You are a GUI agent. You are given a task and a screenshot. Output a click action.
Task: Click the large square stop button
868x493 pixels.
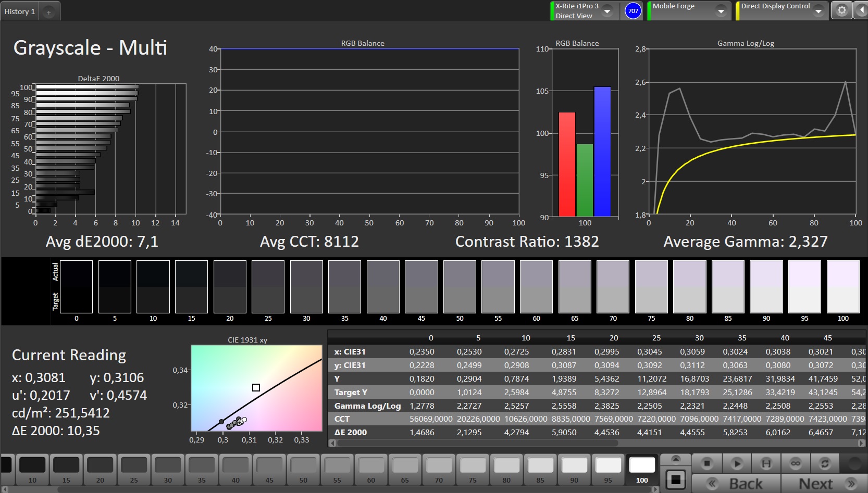[x=676, y=479]
